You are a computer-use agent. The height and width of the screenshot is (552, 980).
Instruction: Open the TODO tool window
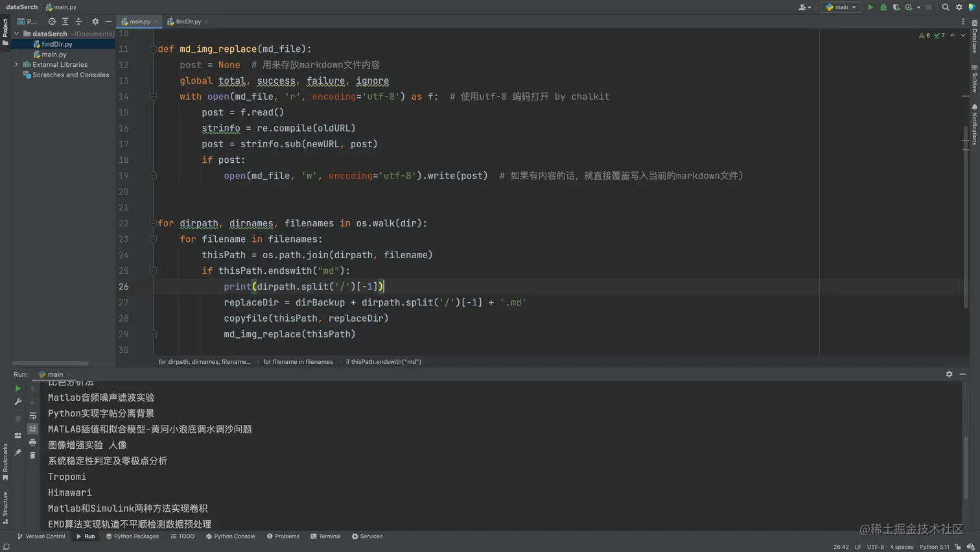pos(182,536)
